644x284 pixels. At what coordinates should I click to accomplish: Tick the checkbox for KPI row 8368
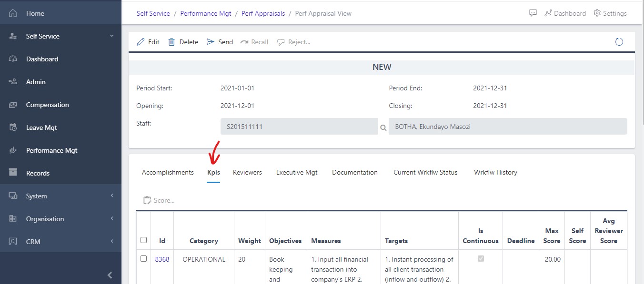[x=144, y=259]
